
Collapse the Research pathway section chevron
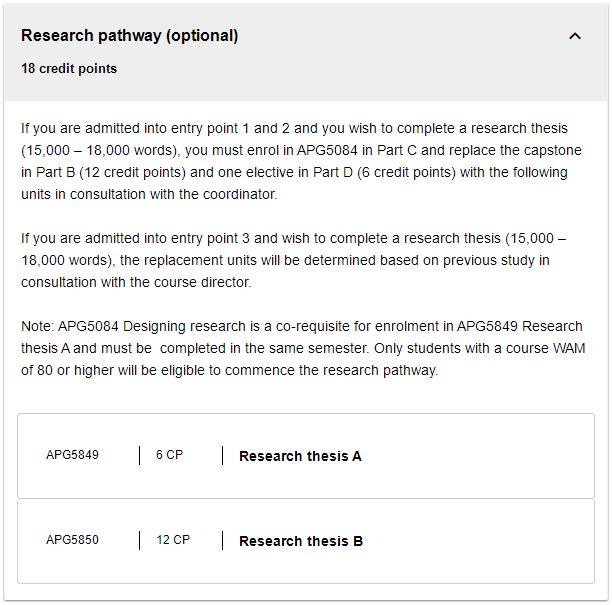point(575,36)
